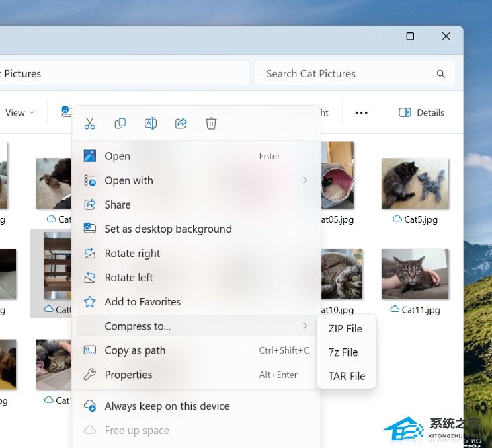Screen dimensions: 492x448
Task: Select Rotate right menu entry
Action: click(x=132, y=254)
